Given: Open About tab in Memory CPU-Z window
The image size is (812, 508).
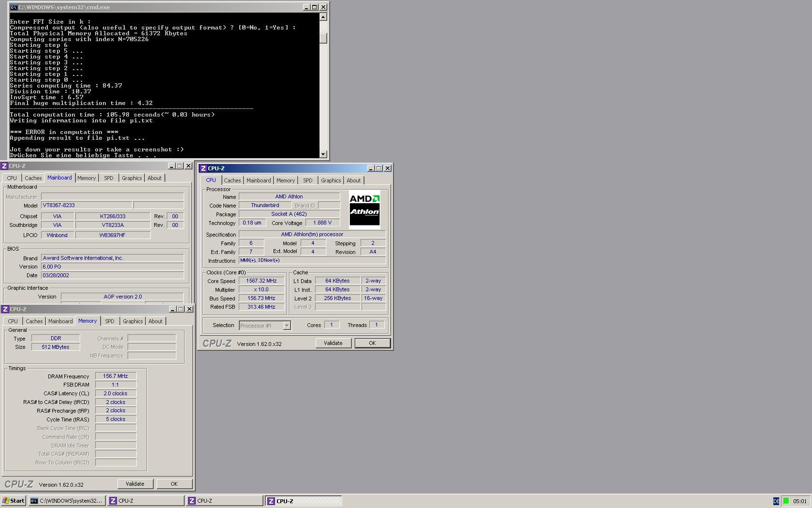Looking at the screenshot, I should pos(156,321).
